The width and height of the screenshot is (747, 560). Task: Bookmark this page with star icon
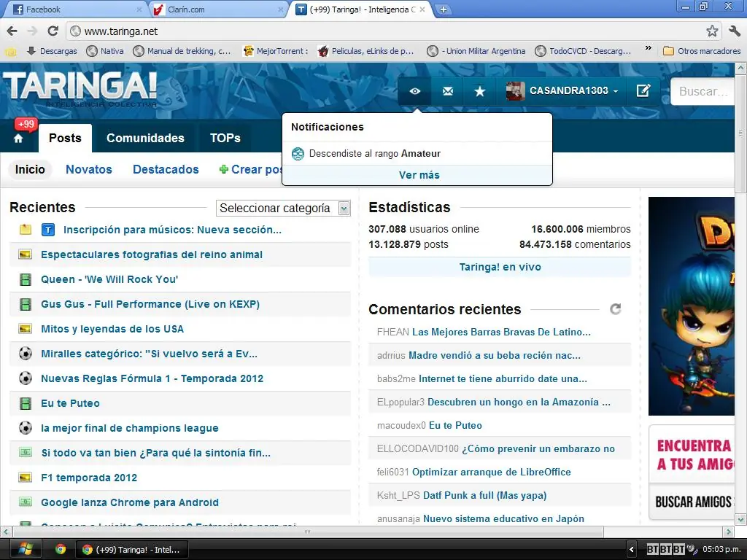[712, 31]
